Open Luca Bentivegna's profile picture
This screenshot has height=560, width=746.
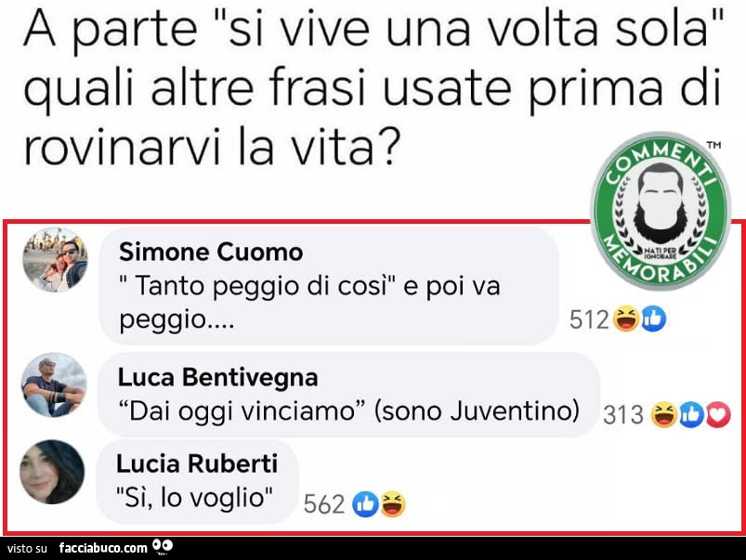tap(54, 384)
